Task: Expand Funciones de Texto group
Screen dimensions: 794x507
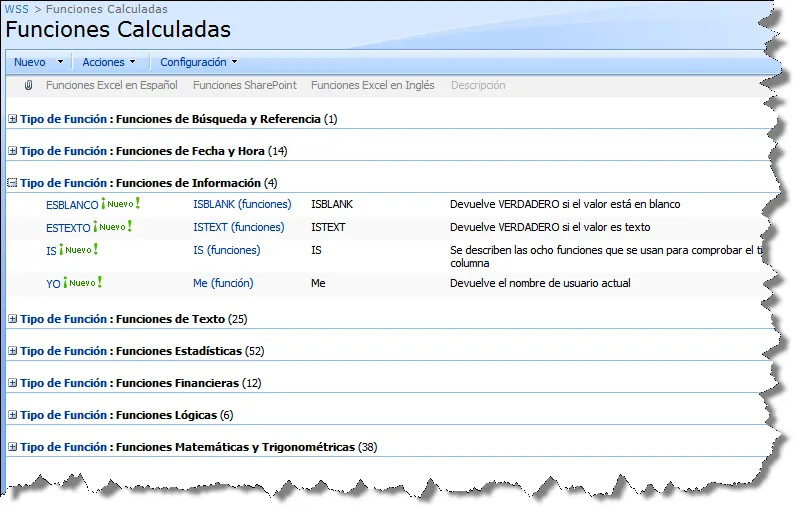Action: click(x=13, y=319)
